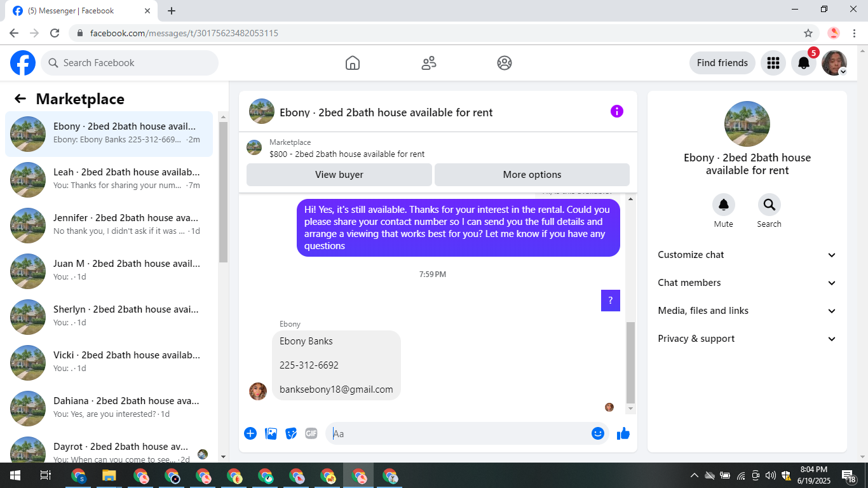
Task: Bookmark this page with the star icon
Action: pyautogui.click(x=808, y=33)
